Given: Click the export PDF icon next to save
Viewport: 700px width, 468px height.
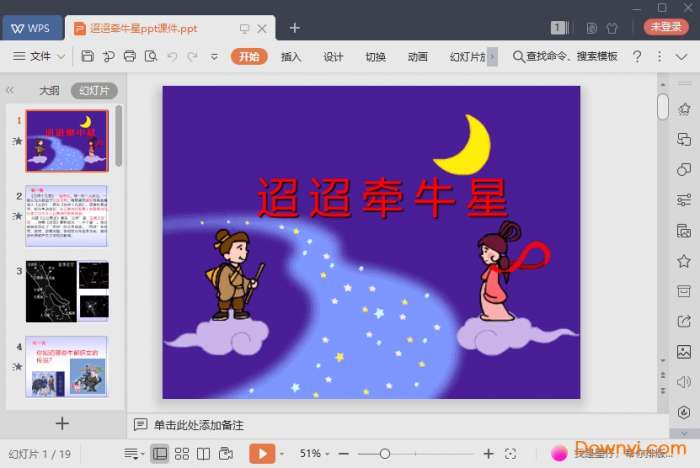Looking at the screenshot, I should (108, 56).
